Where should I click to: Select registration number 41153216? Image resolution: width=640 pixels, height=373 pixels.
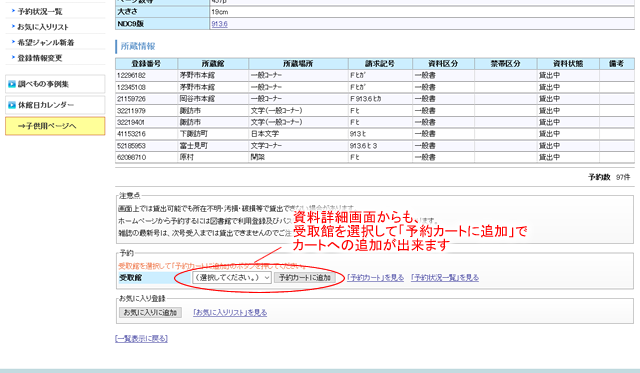click(x=131, y=134)
